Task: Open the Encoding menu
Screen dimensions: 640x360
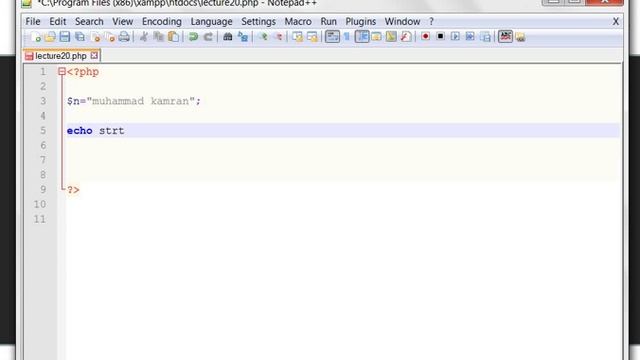Action: [162, 21]
